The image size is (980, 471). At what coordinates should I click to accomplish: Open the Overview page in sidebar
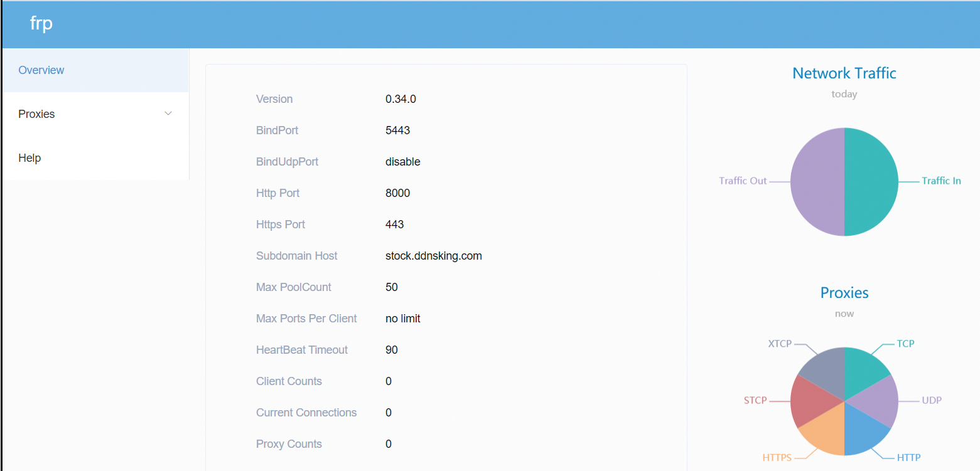click(x=95, y=70)
